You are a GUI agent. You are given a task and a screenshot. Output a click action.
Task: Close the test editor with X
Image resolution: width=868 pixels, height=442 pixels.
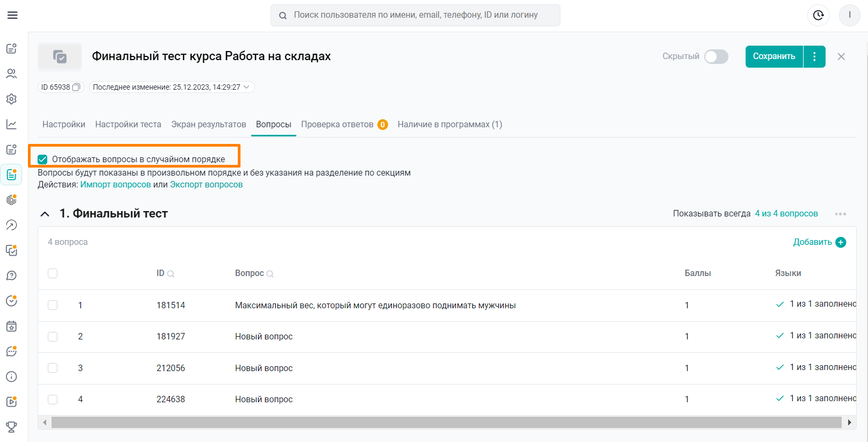[x=841, y=56]
